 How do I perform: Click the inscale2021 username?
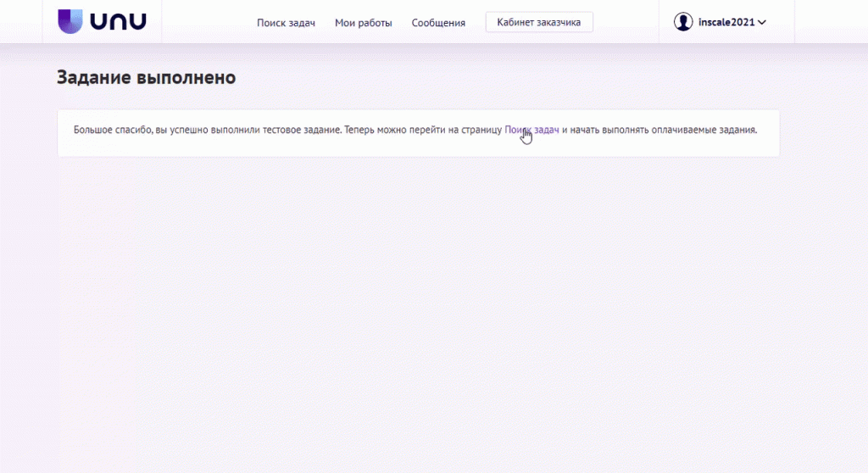[x=726, y=23]
